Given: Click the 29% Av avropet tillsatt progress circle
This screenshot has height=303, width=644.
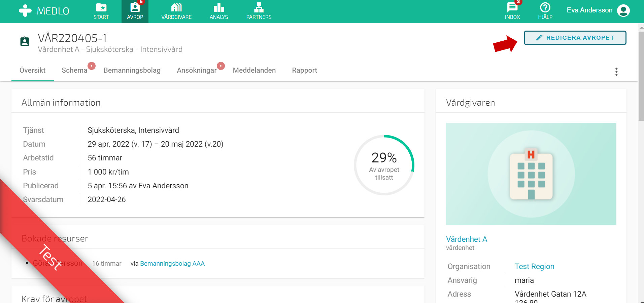Looking at the screenshot, I should pyautogui.click(x=384, y=165).
